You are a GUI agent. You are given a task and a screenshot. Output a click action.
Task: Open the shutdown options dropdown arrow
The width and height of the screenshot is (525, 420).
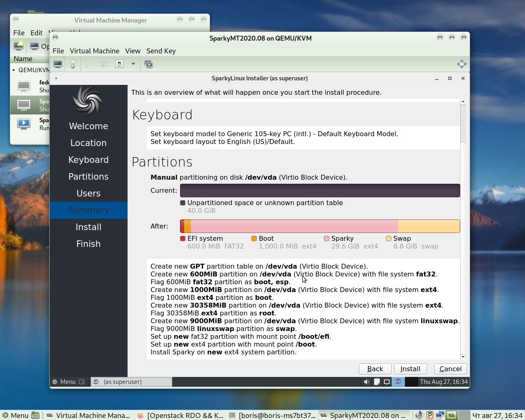coord(133,64)
